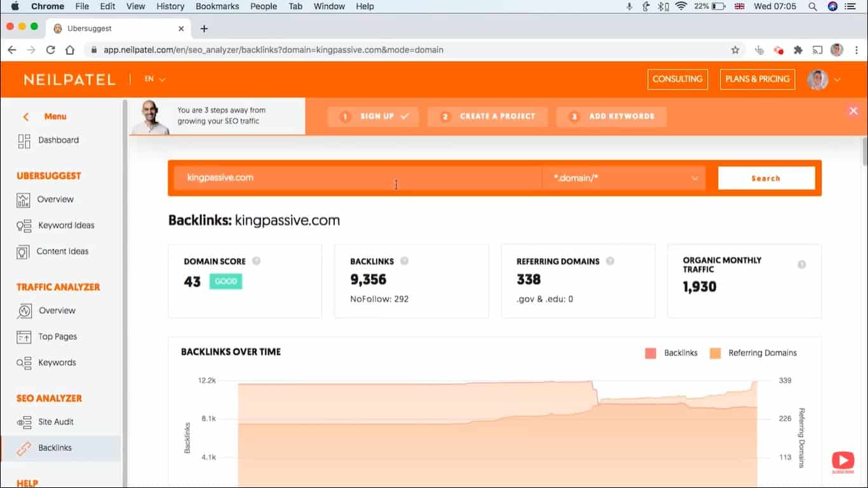868x488 pixels.
Task: Click the kingpassive.com domain input field
Action: click(356, 178)
